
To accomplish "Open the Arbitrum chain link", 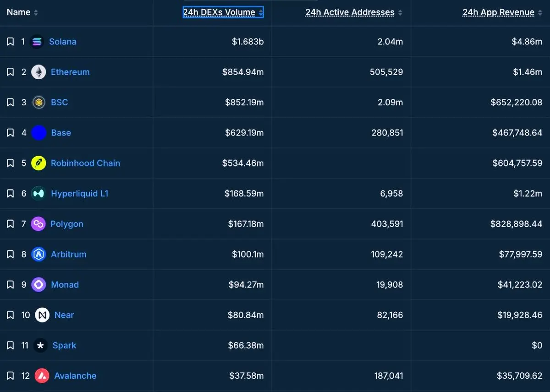I will pos(68,254).
